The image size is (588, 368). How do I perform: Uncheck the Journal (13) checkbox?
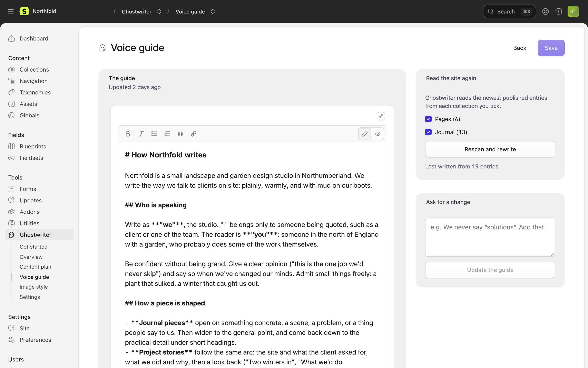tap(428, 132)
